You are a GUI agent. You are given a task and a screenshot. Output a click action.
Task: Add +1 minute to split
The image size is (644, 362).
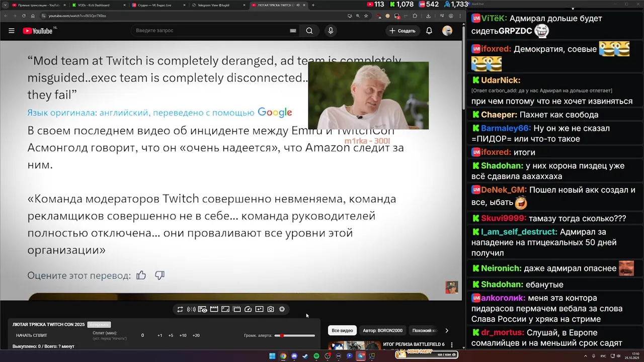pyautogui.click(x=159, y=335)
